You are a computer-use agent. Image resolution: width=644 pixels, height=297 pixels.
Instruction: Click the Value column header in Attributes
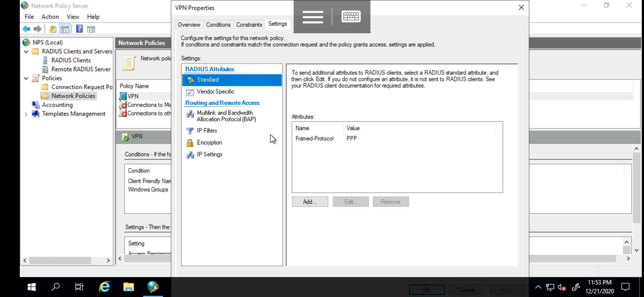pos(419,128)
